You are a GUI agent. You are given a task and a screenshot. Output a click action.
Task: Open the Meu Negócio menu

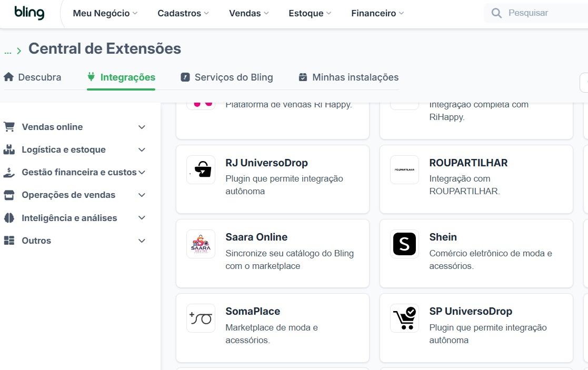pos(105,13)
